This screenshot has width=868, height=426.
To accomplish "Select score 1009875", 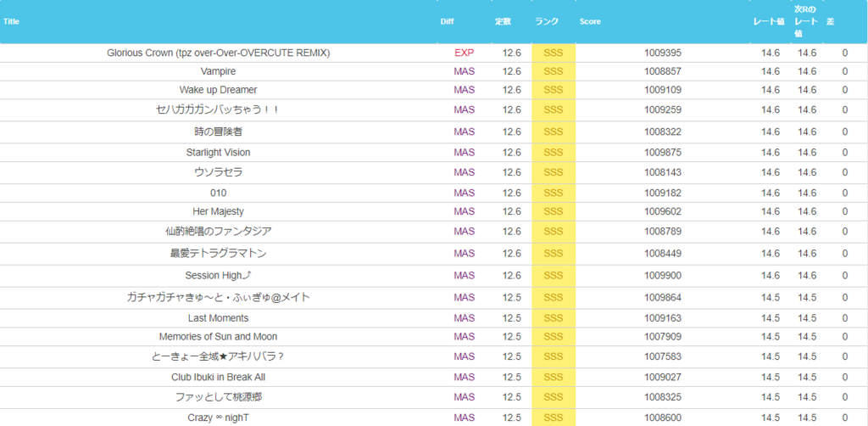I will tap(663, 153).
